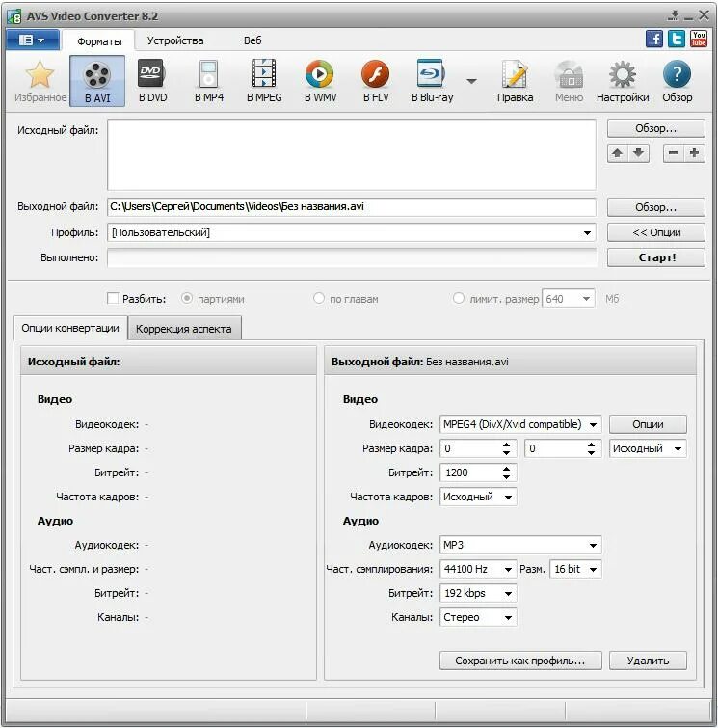Viewport: 718px width, 728px height.
Task: Select the партиями radio option
Action: pyautogui.click(x=187, y=298)
